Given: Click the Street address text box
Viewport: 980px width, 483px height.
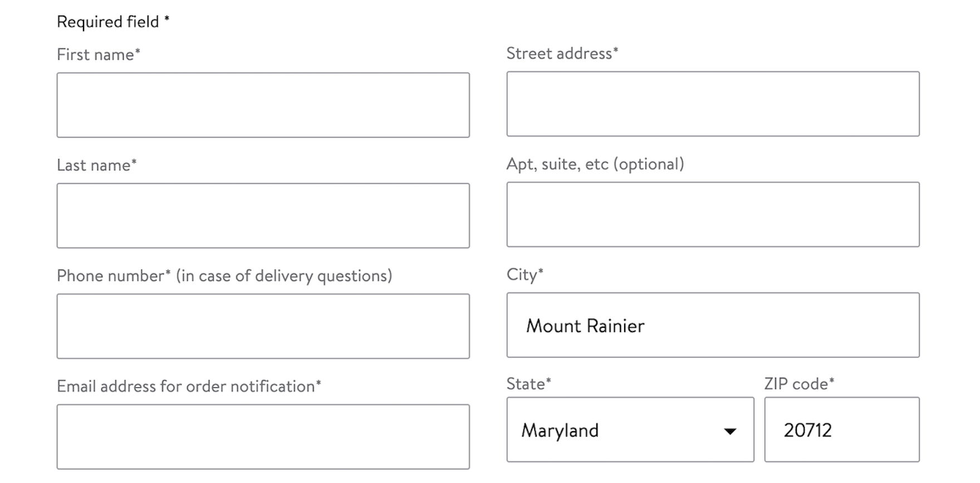Looking at the screenshot, I should tap(713, 103).
